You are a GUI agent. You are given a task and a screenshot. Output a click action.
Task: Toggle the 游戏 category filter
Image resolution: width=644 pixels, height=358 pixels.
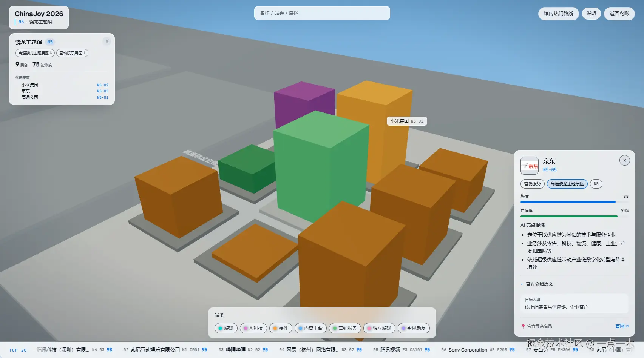[226, 328]
